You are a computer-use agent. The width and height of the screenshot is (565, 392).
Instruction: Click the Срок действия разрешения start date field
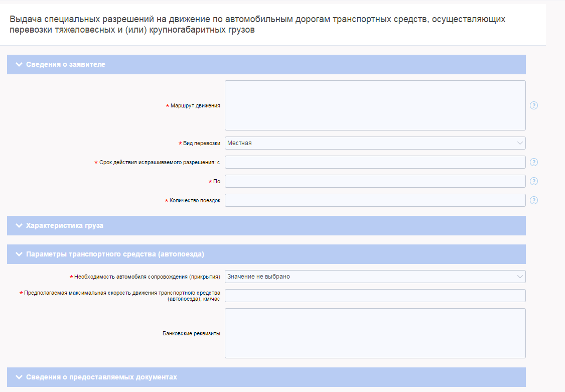375,162
